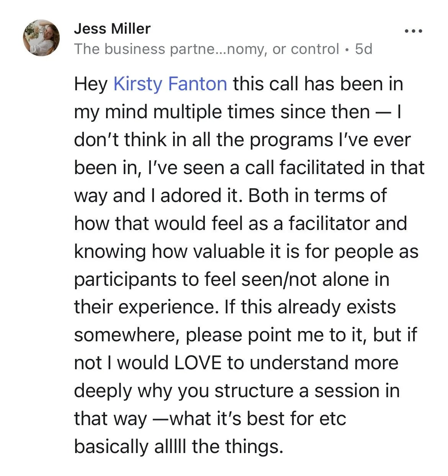Viewport: 448px width, 476px height.
Task: Open Jess Miller's profile photo
Action: tap(42, 38)
